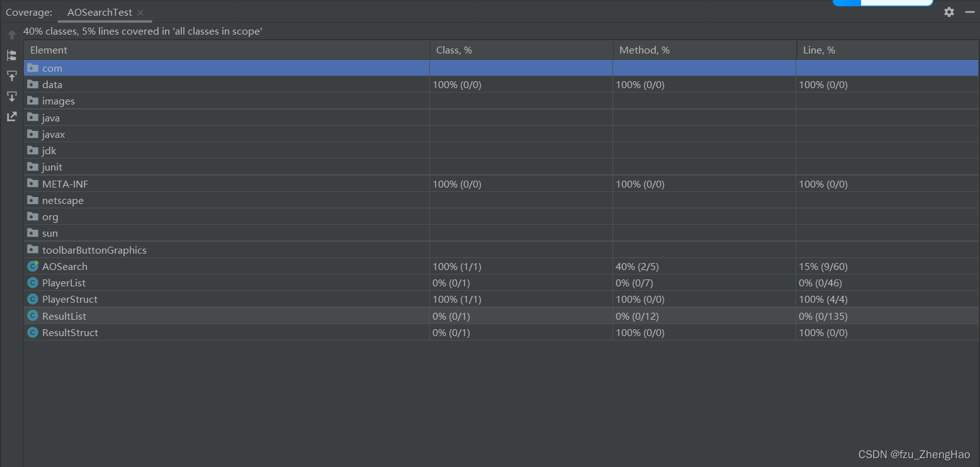Select the PlayerStruct class row
The width and height of the screenshot is (980, 467).
(x=501, y=299)
